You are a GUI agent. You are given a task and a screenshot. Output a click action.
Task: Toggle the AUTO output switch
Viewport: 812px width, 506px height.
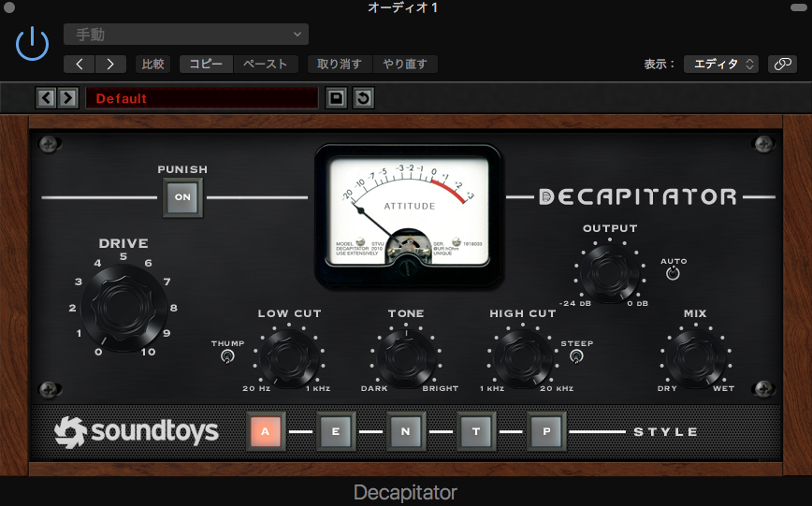point(673,273)
